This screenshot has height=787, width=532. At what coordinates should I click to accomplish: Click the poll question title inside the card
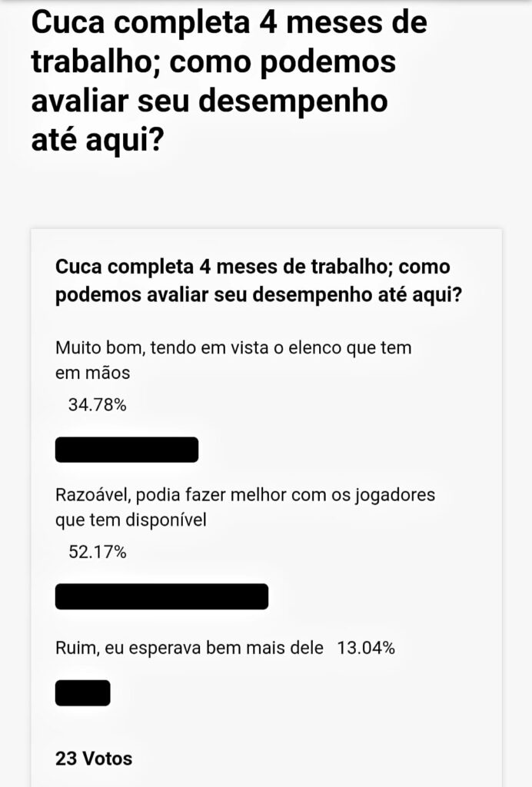pos(258,281)
